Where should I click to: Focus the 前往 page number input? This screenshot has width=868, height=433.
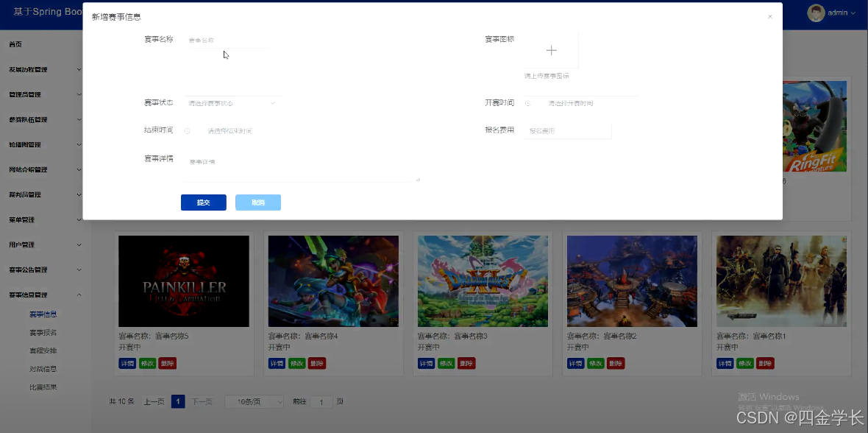click(321, 402)
